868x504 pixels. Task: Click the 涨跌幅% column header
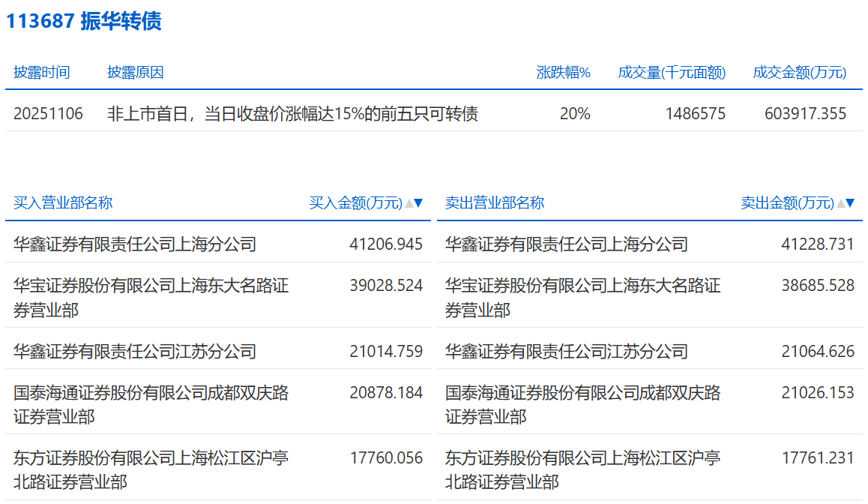(564, 73)
